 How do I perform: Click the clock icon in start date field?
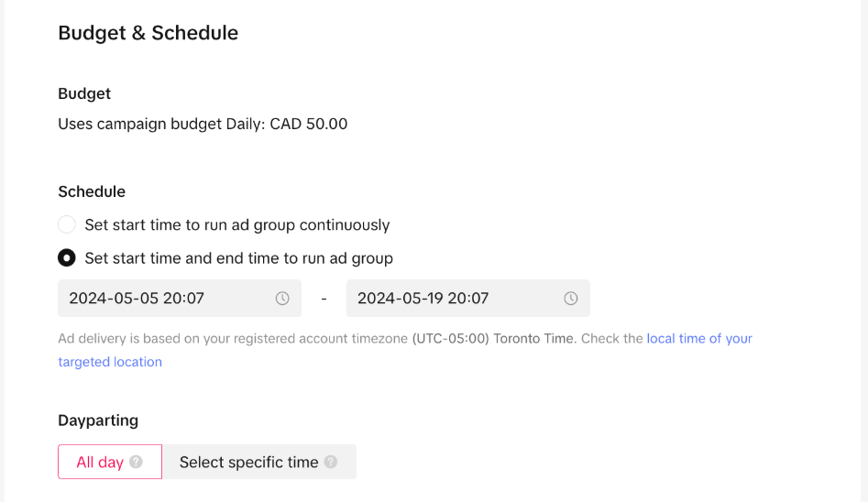(282, 299)
